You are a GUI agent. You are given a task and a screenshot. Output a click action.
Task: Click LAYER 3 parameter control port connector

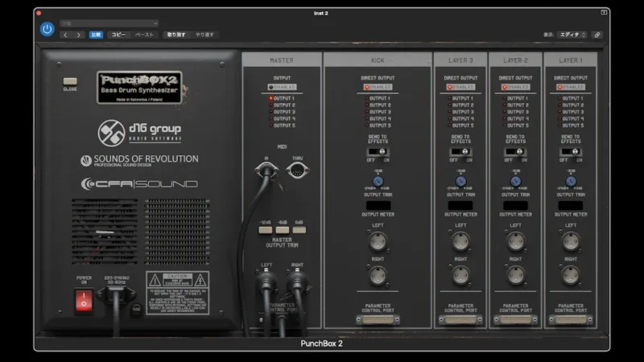[x=460, y=319]
